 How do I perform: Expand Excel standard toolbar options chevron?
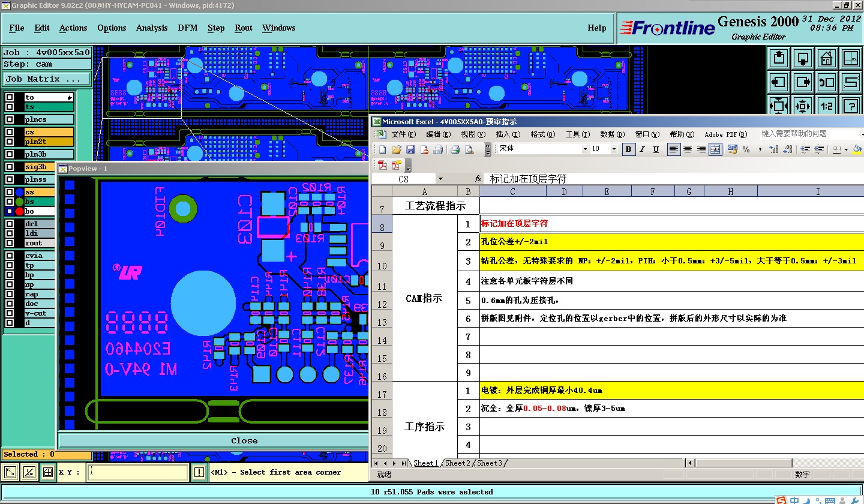click(x=488, y=149)
